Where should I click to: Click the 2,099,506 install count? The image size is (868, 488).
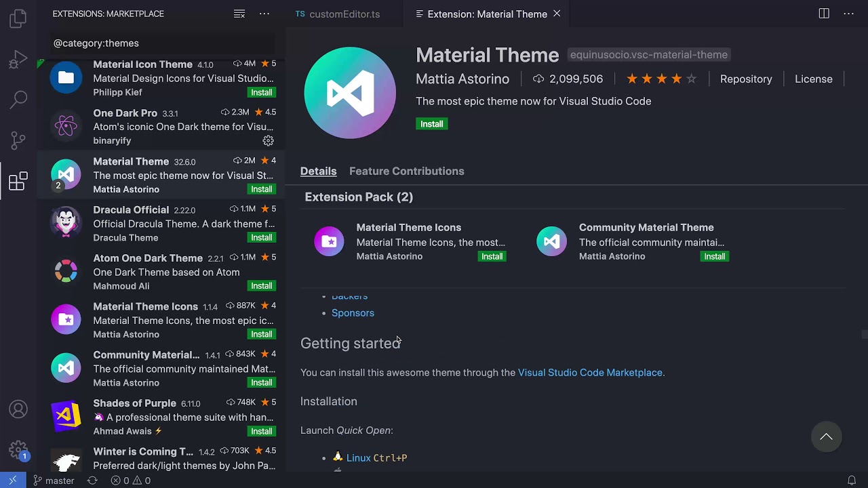pyautogui.click(x=568, y=79)
